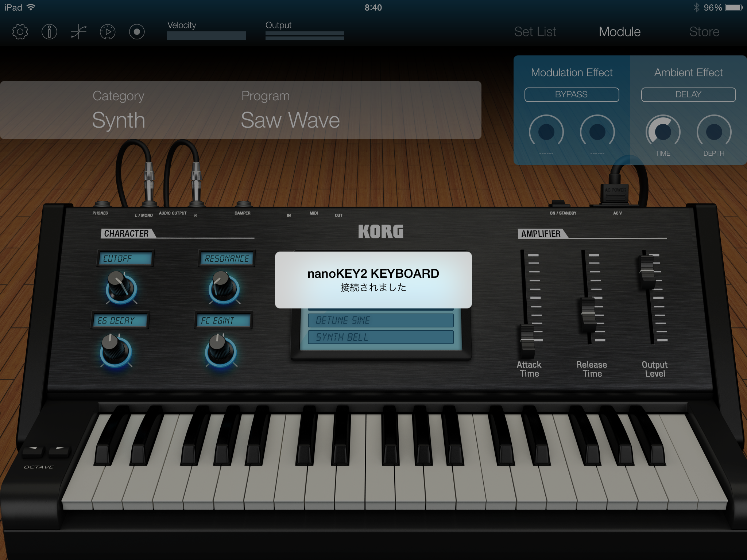Image resolution: width=747 pixels, height=560 pixels.
Task: Tap the record button icon
Action: point(137,32)
